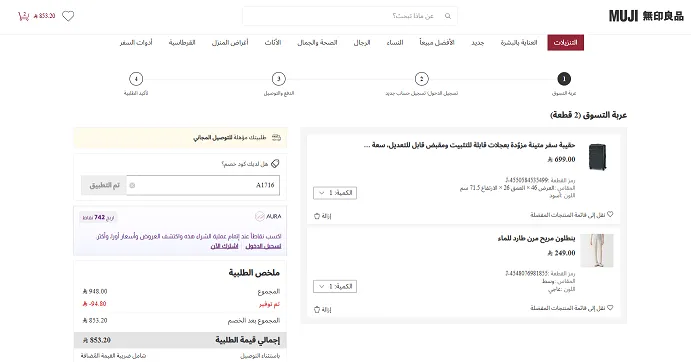691x362 pixels.
Task: Open the النساء menu
Action: point(395,43)
